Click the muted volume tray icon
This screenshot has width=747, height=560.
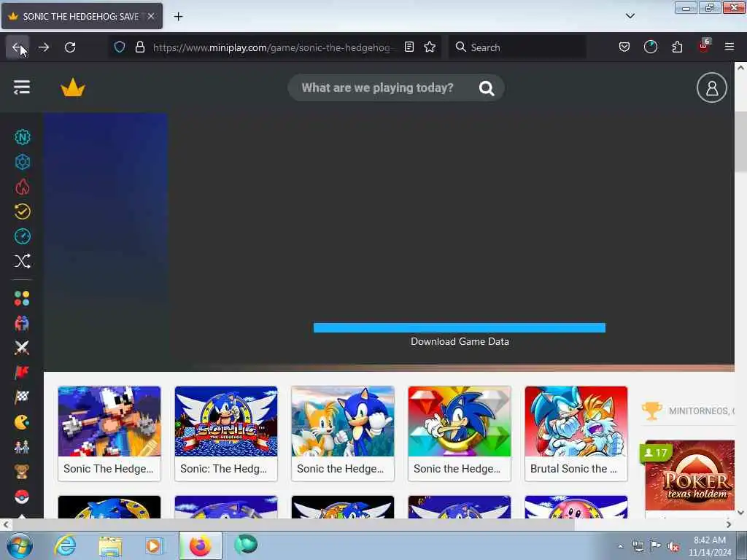click(673, 547)
